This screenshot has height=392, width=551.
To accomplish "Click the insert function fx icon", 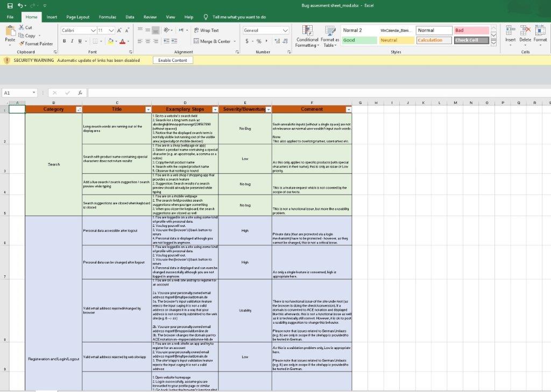I will point(80,92).
